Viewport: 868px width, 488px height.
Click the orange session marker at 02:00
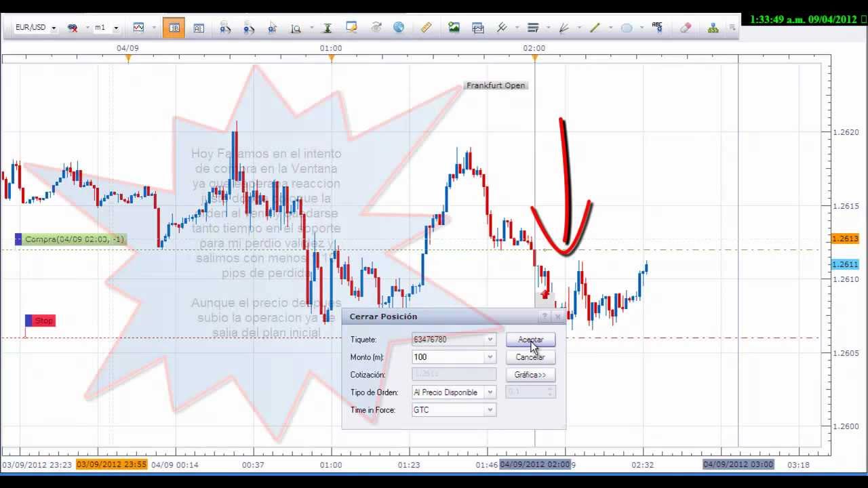point(534,58)
